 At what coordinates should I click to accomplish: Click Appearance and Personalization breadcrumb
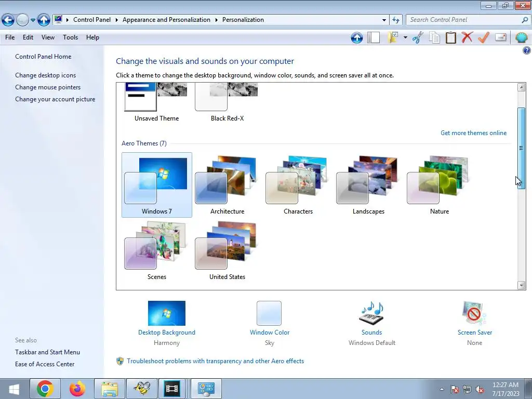[x=166, y=20]
